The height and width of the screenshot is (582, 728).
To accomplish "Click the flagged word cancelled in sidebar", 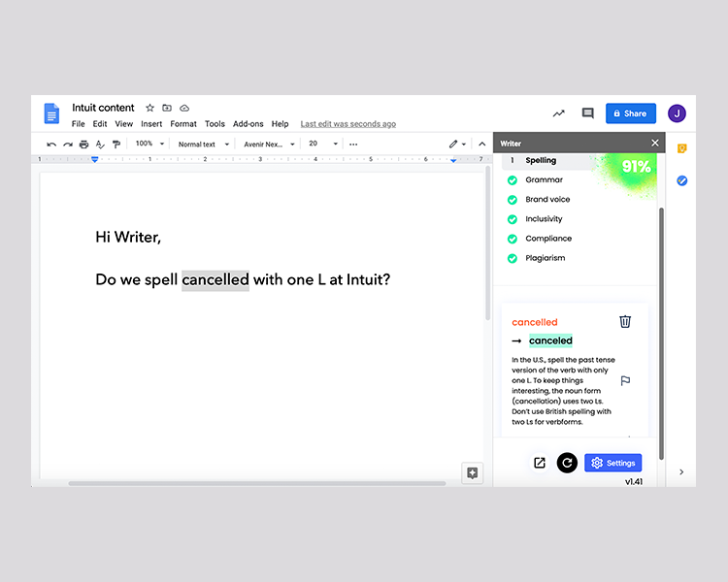I will (x=535, y=322).
